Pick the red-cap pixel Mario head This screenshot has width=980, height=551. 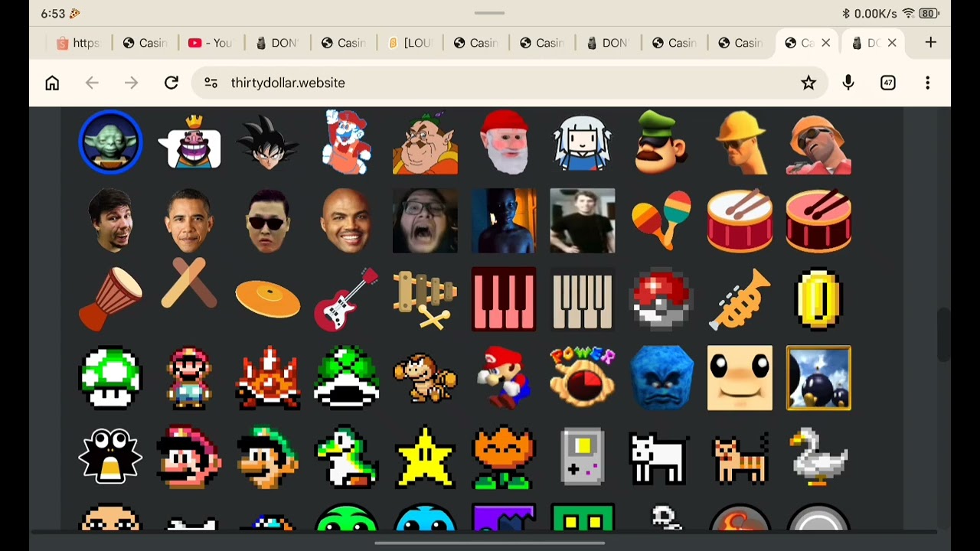pos(189,457)
